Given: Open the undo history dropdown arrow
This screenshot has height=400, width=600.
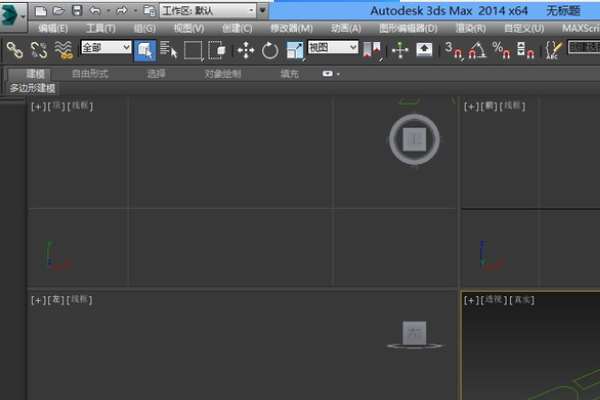Looking at the screenshot, I should coord(108,11).
